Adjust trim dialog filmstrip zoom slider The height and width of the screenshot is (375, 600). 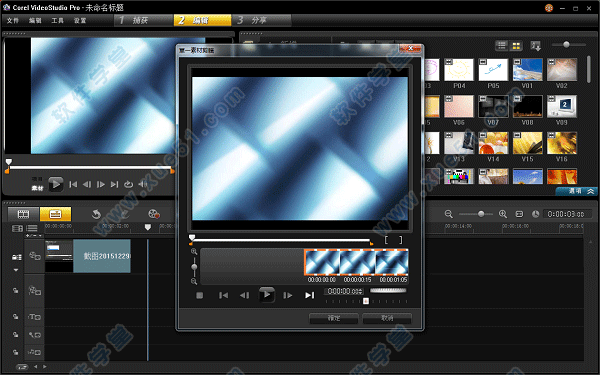[194, 267]
